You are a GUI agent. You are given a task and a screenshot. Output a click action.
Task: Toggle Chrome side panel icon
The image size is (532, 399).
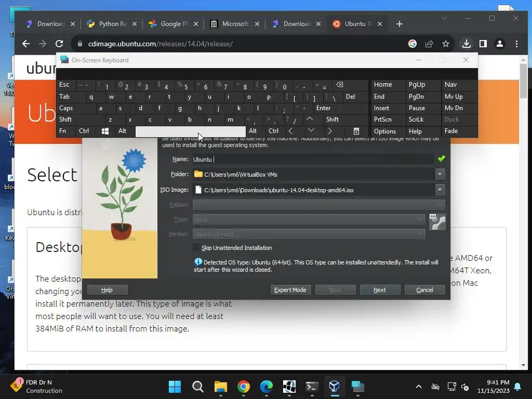(483, 44)
